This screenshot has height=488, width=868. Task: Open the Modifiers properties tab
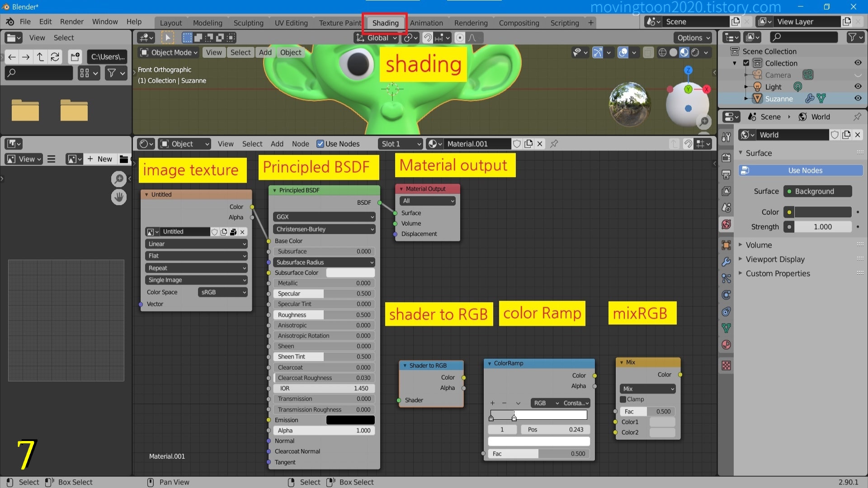pyautogui.click(x=726, y=262)
